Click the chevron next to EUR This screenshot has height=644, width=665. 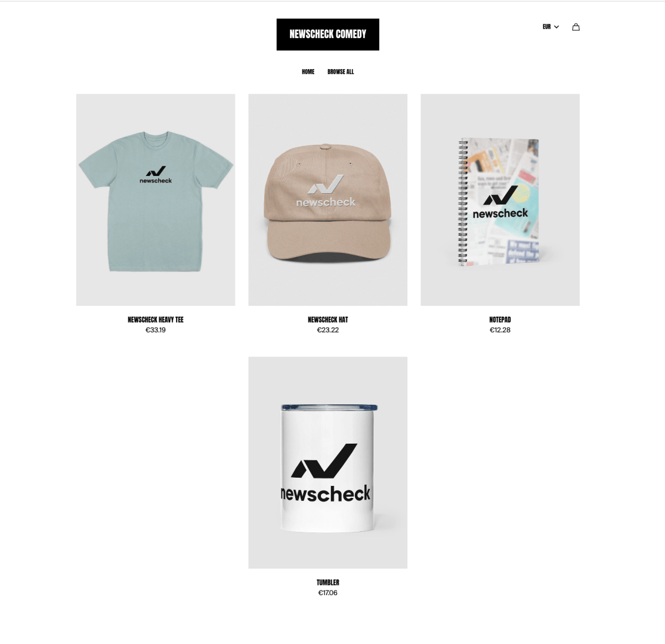coord(556,27)
